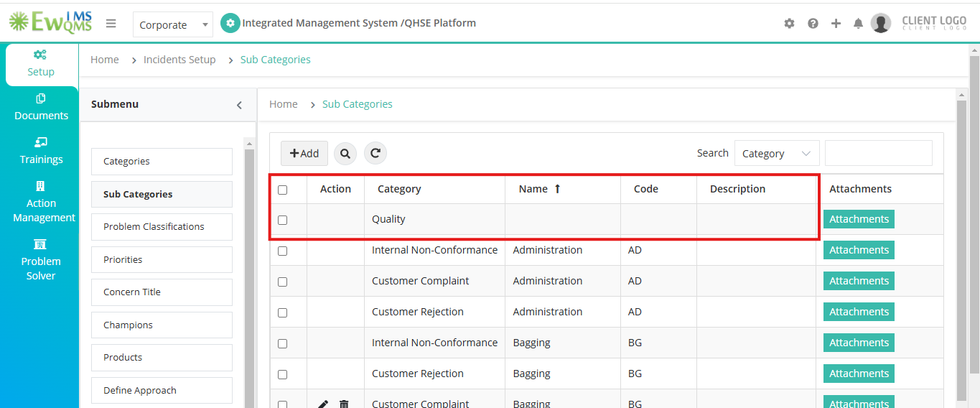Sort by Category column header

click(399, 189)
